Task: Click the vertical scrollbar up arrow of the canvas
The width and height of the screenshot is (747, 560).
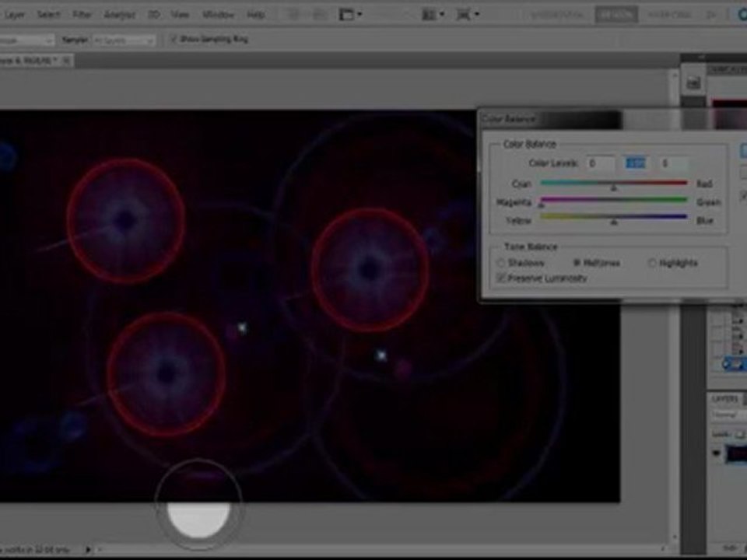Action: tap(674, 75)
